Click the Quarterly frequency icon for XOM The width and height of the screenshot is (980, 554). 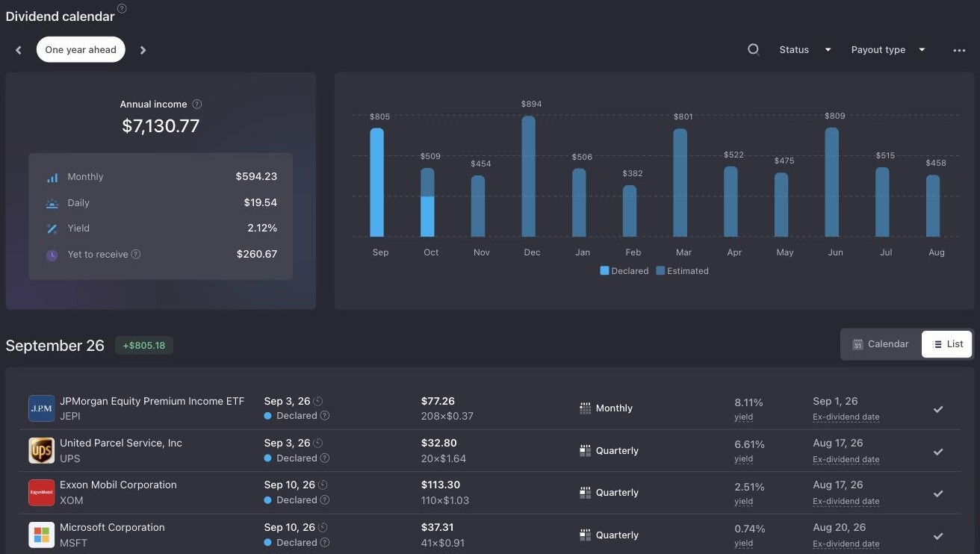pyautogui.click(x=585, y=493)
